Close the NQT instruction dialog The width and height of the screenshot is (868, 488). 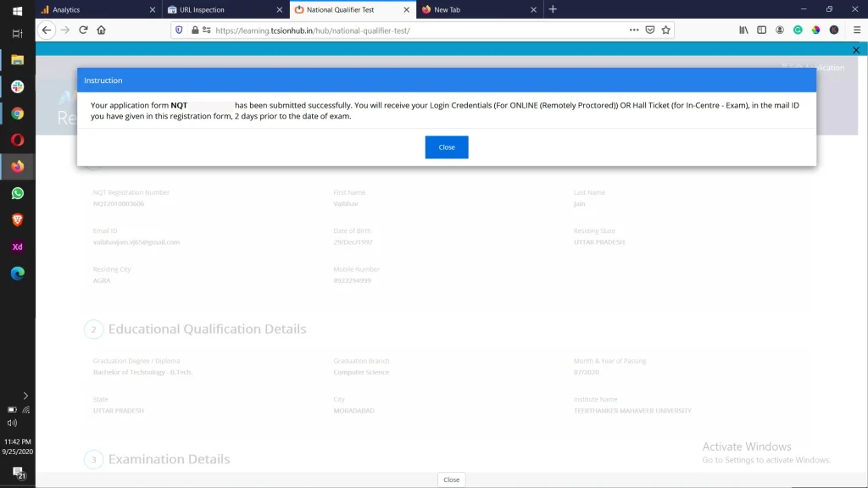click(447, 147)
